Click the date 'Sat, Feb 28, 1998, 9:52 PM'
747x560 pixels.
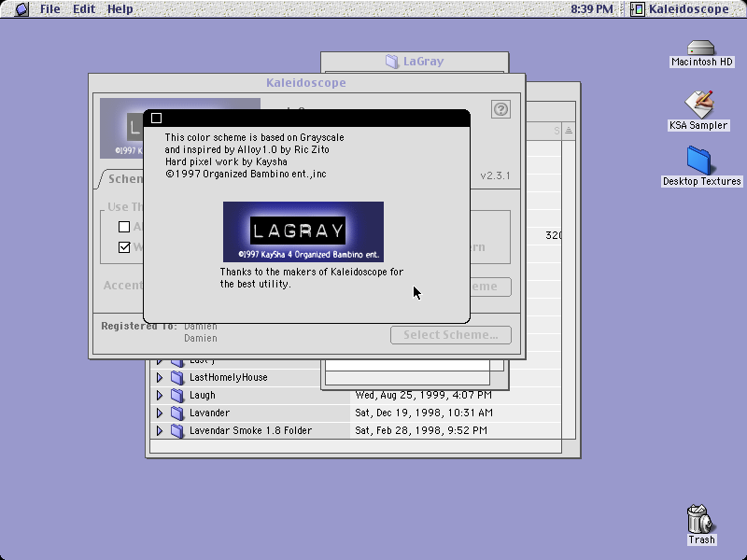421,430
